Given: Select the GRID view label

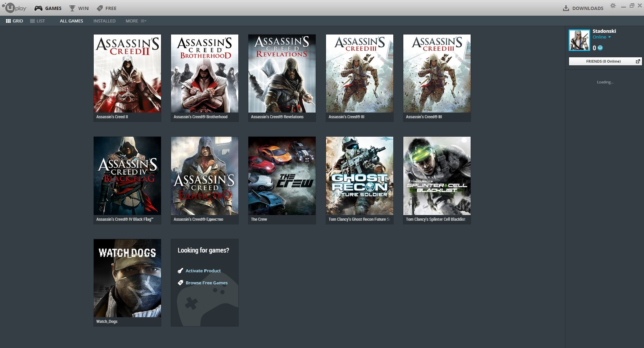Looking at the screenshot, I should click(18, 21).
